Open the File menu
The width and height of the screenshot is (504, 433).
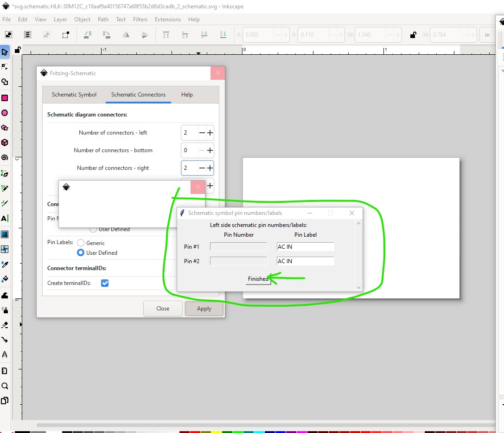coord(6,19)
